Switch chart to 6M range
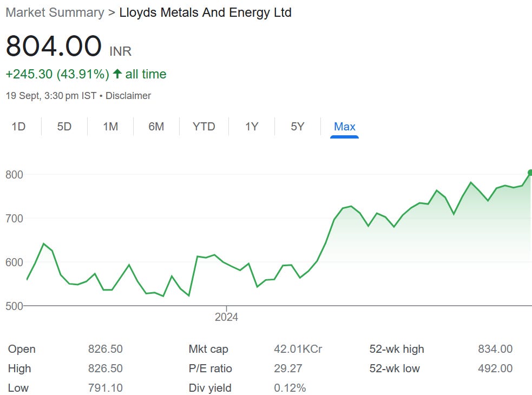Image resolution: width=532 pixels, height=395 pixels. (156, 127)
